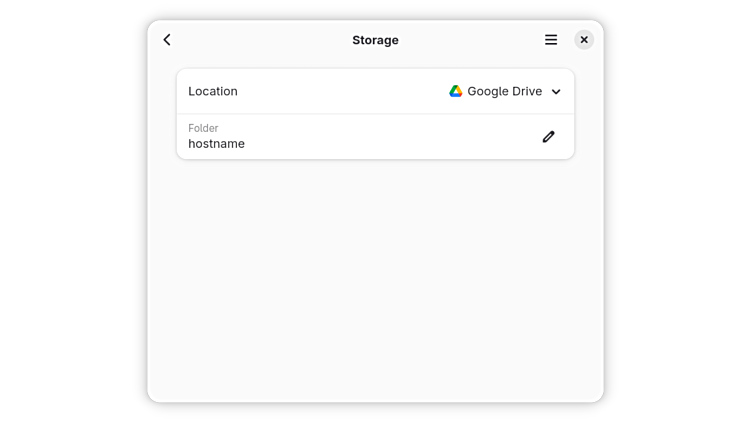Click the blank window area below the settings card
The height and width of the screenshot is (423, 752).
[375, 280]
